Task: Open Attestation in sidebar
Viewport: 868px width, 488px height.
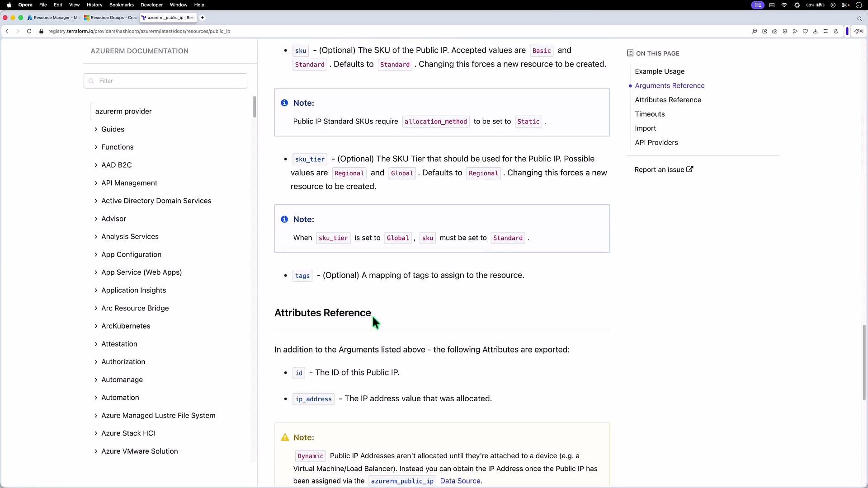Action: tap(119, 344)
